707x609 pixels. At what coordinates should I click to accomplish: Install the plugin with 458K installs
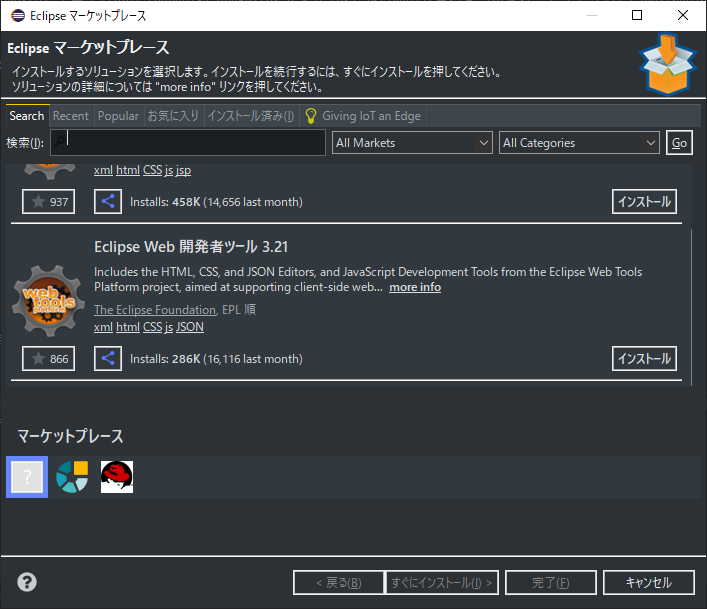click(644, 201)
